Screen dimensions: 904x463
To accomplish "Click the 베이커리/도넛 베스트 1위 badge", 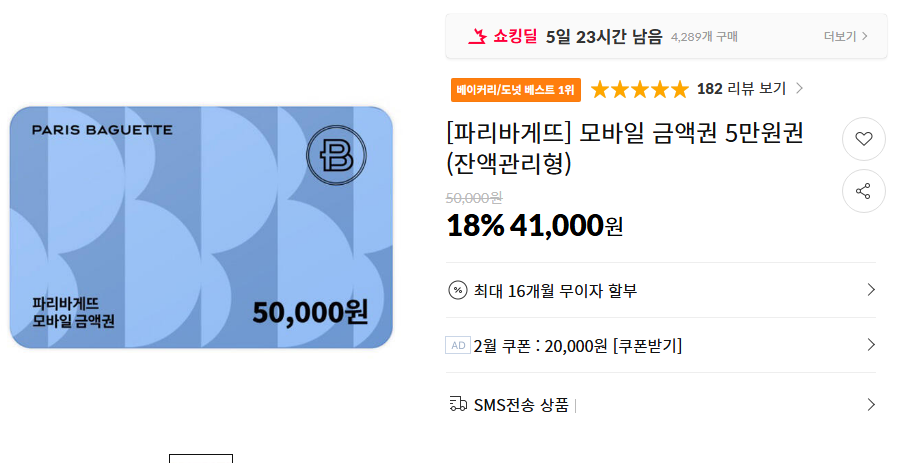I will tap(515, 90).
